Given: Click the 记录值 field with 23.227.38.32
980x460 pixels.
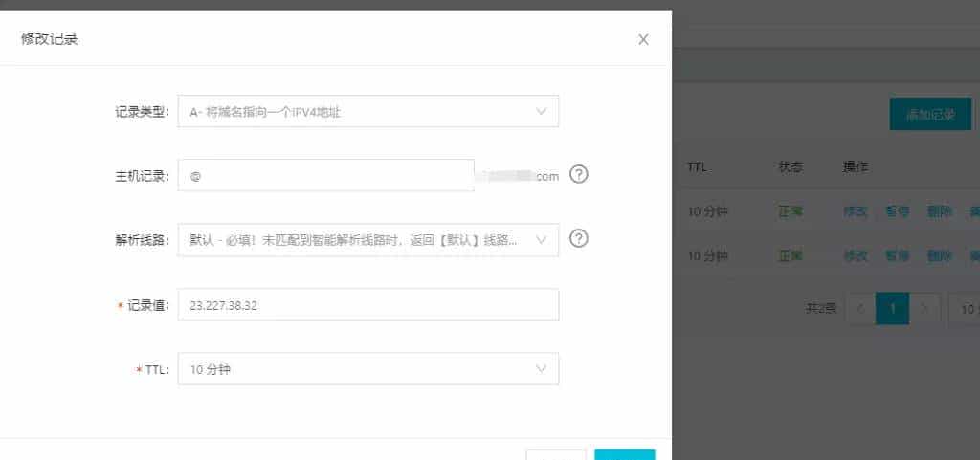Looking at the screenshot, I should 368,305.
